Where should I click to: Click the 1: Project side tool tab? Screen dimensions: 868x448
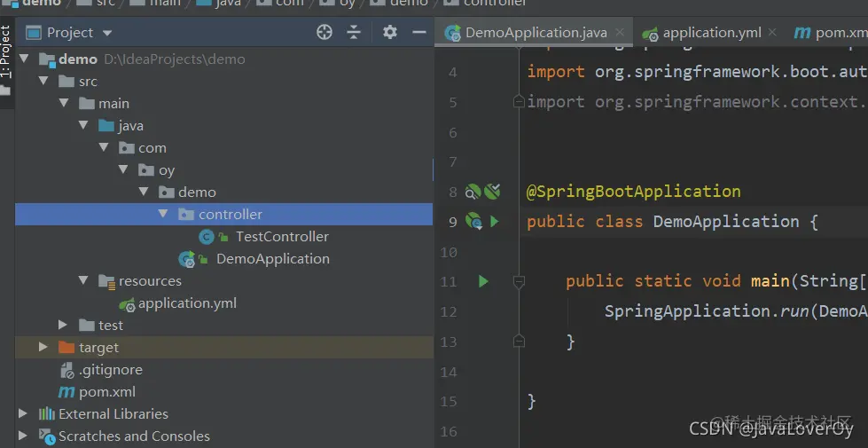pyautogui.click(x=5, y=51)
